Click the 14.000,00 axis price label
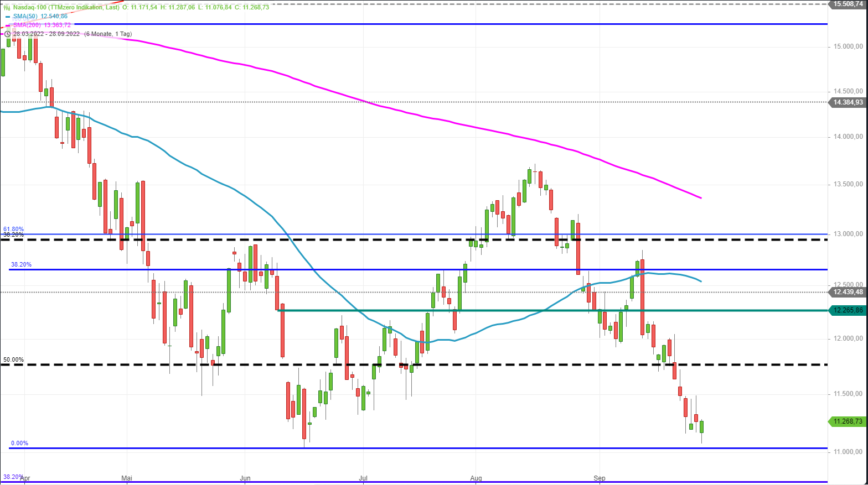The width and height of the screenshot is (868, 485). click(848, 137)
